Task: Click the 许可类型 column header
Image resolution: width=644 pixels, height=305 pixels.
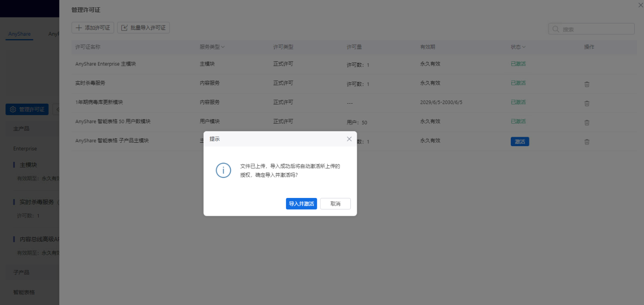Action: pos(283,47)
